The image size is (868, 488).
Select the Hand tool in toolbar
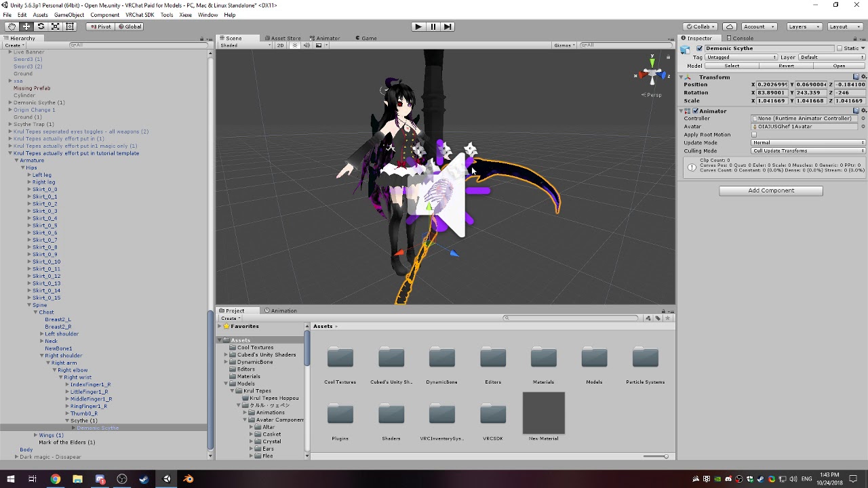(x=12, y=26)
